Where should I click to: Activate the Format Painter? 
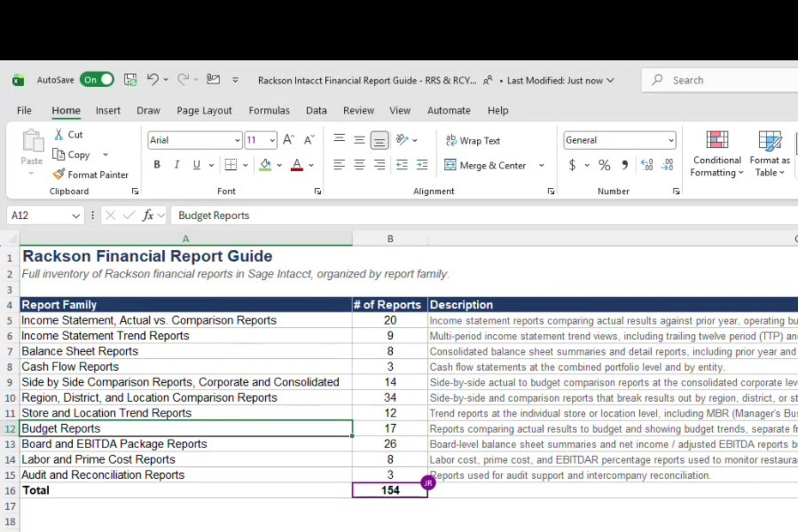90,175
